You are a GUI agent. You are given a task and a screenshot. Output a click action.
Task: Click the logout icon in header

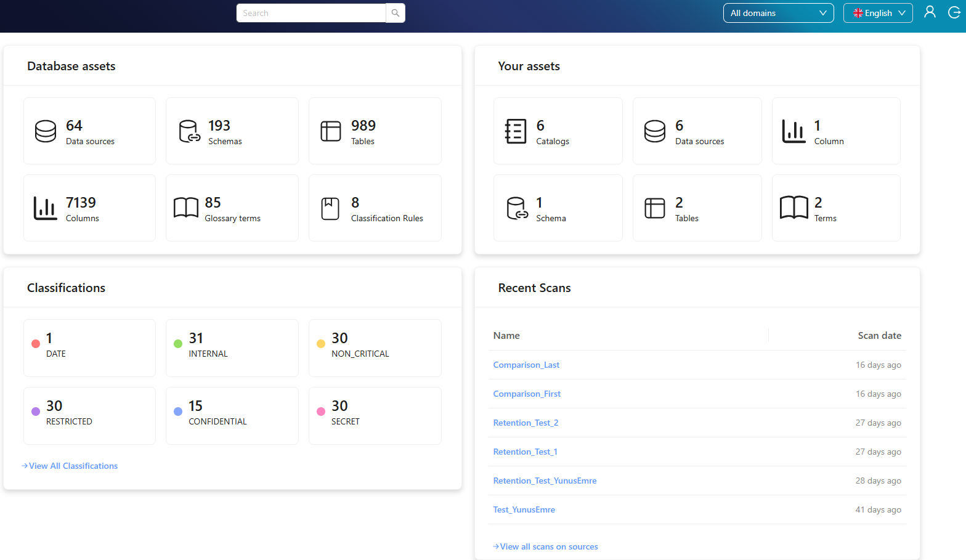click(x=954, y=12)
